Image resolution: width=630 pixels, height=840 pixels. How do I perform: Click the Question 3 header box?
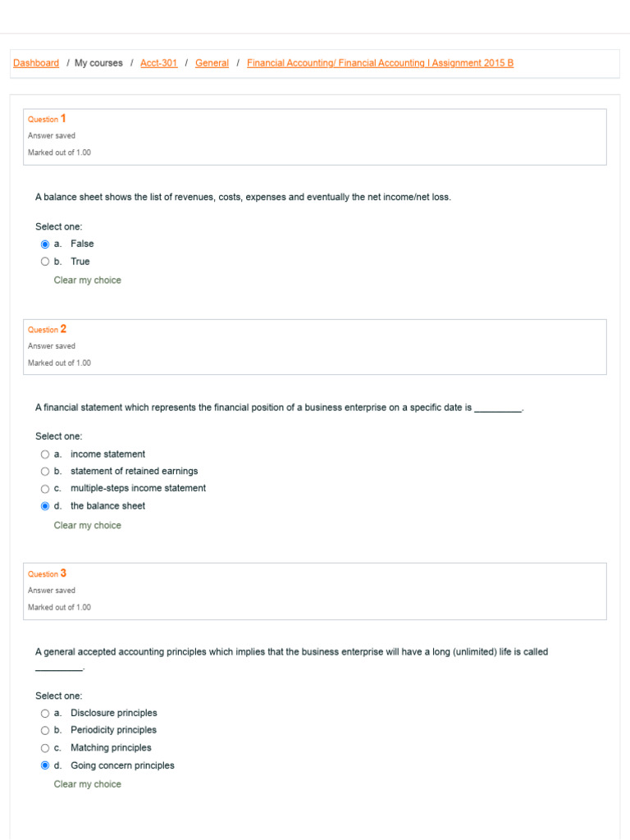pos(315,591)
